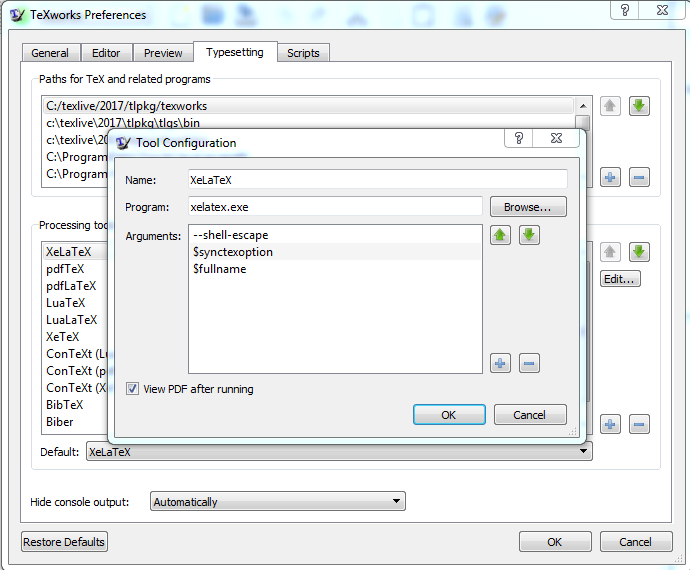The height and width of the screenshot is (570, 690).
Task: Move the selected argument down in Tool Configuration
Action: [529, 235]
